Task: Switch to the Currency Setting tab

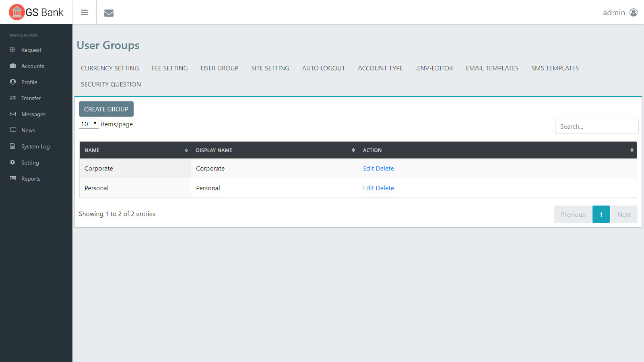Action: tap(110, 68)
